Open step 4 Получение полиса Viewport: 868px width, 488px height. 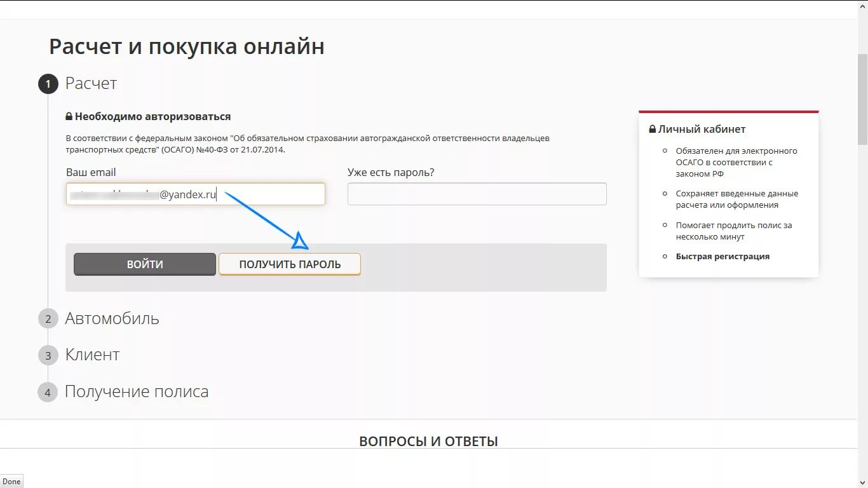click(137, 391)
